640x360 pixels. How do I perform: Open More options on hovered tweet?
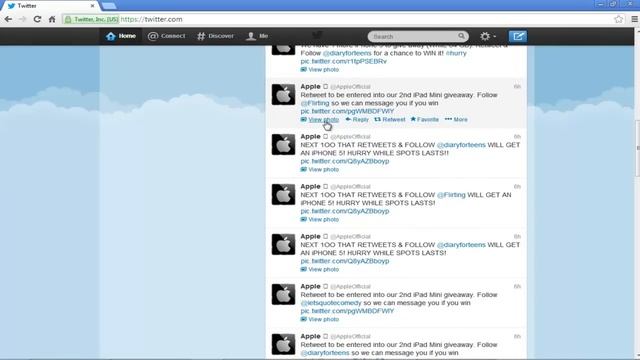pos(456,120)
